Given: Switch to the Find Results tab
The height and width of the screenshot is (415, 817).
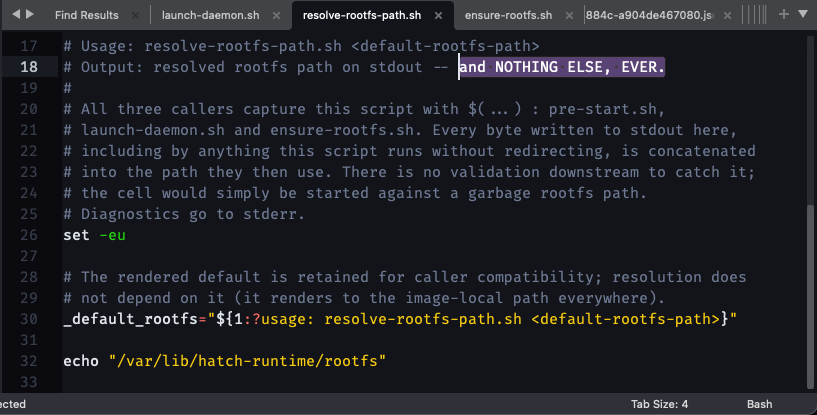Looking at the screenshot, I should (86, 15).
